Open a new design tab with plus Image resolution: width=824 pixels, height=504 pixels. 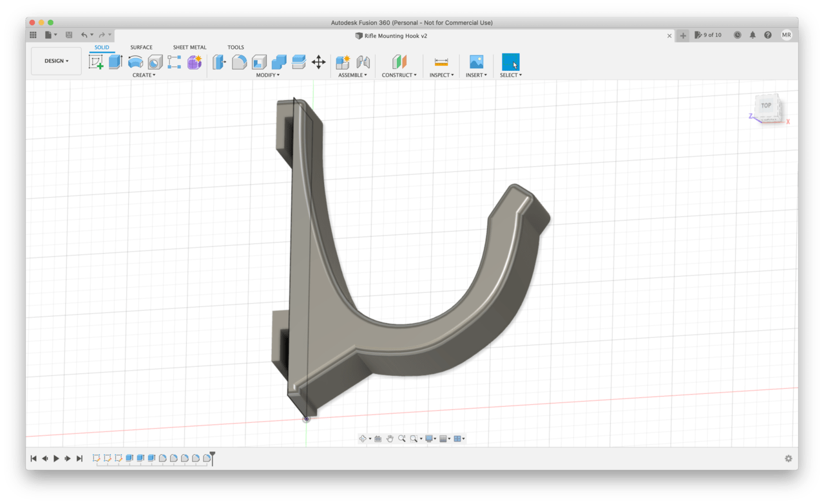[684, 36]
